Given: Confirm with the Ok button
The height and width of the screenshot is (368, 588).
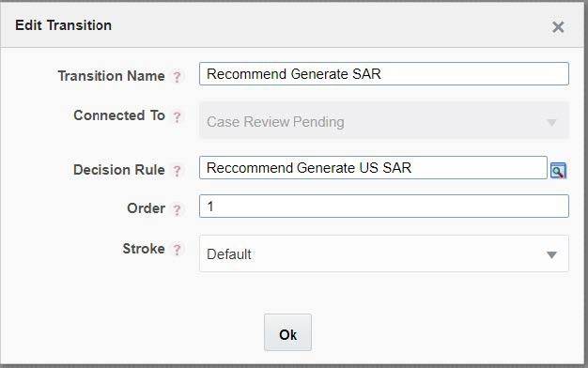Looking at the screenshot, I should 287,332.
